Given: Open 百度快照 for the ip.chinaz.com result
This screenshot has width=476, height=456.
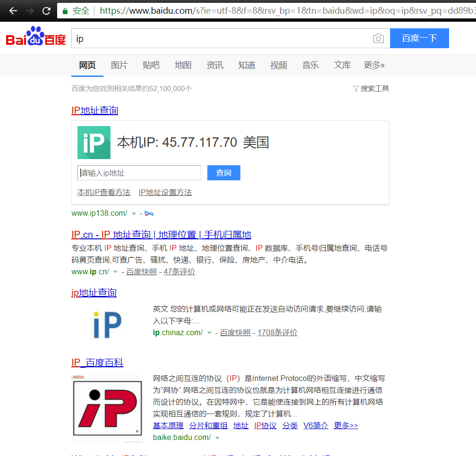Looking at the screenshot, I should (x=235, y=333).
